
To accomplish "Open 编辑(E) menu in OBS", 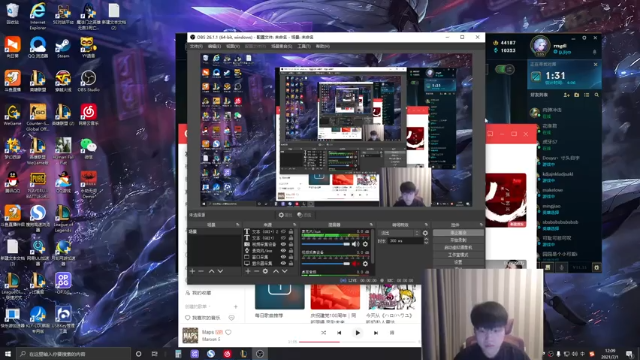I will pyautogui.click(x=214, y=46).
